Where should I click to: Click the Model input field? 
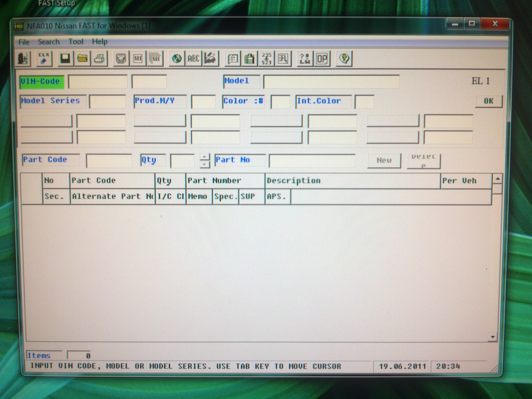331,82
